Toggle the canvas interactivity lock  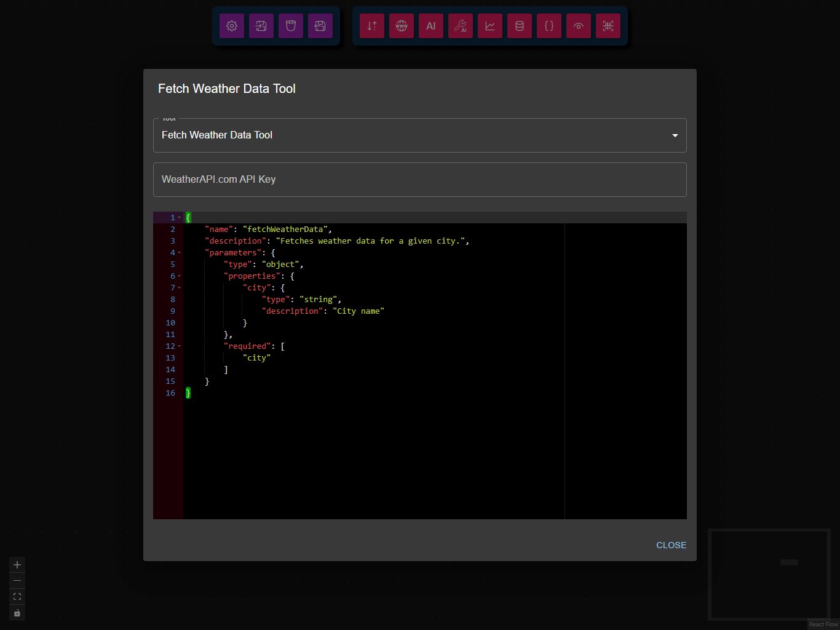click(x=17, y=613)
